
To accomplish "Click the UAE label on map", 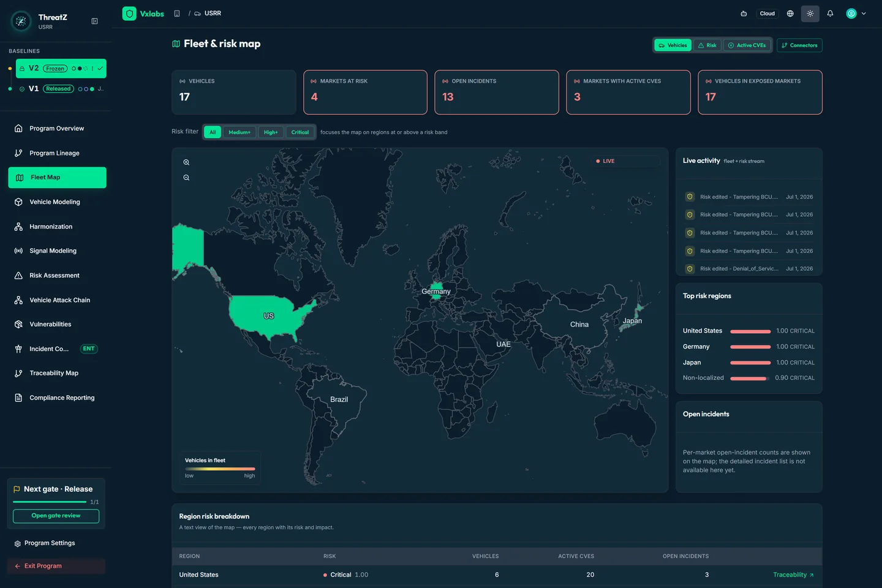I will point(503,344).
